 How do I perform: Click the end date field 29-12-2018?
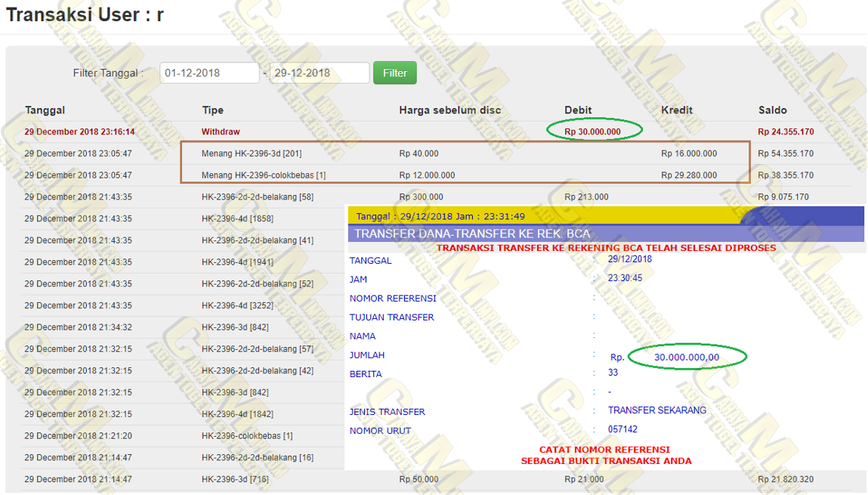click(319, 73)
